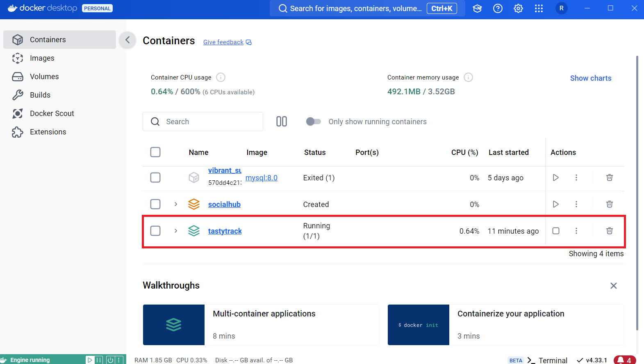Open the Images sidebar section
The width and height of the screenshot is (644, 364).
pyautogui.click(x=59, y=58)
